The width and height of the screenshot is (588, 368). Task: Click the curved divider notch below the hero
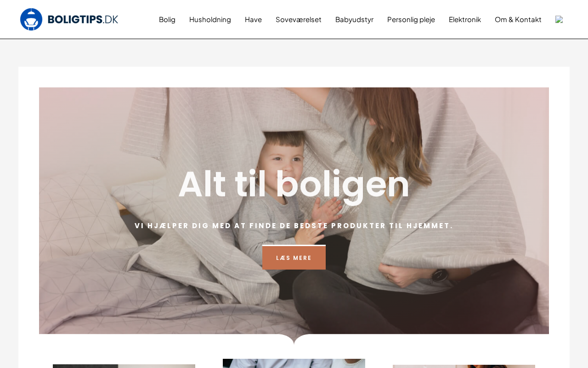click(x=294, y=339)
